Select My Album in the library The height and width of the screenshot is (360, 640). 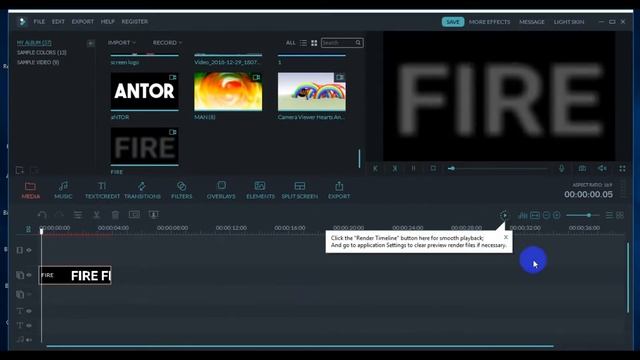34,42
